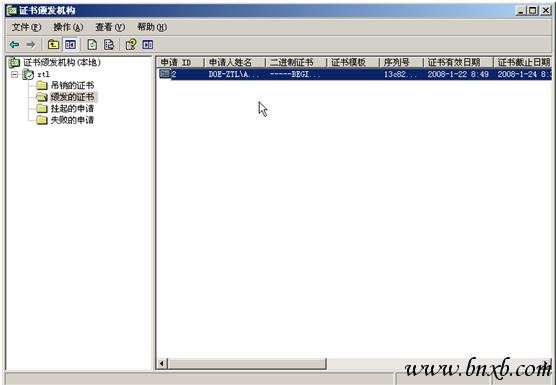556x385 pixels.
Task: Open the 查看(V) menu
Action: [x=110, y=27]
